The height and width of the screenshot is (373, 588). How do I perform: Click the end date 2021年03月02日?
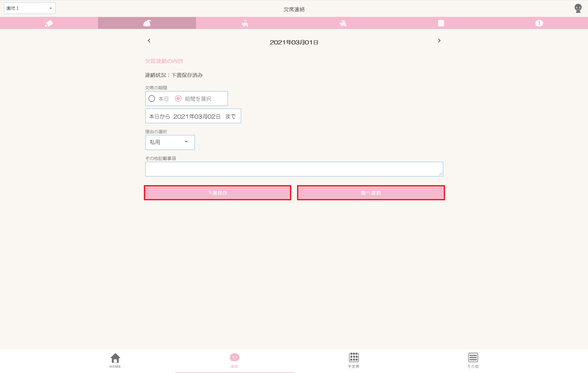[x=197, y=116]
